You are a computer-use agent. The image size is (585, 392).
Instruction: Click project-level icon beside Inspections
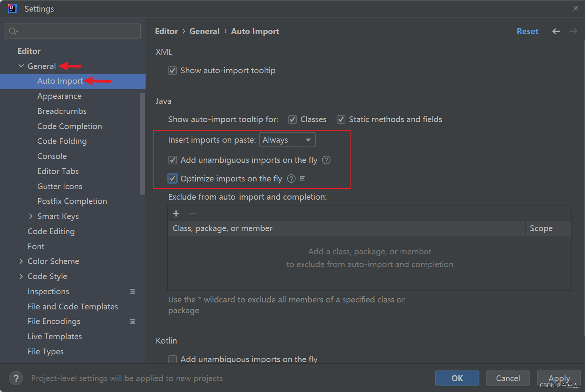point(132,291)
